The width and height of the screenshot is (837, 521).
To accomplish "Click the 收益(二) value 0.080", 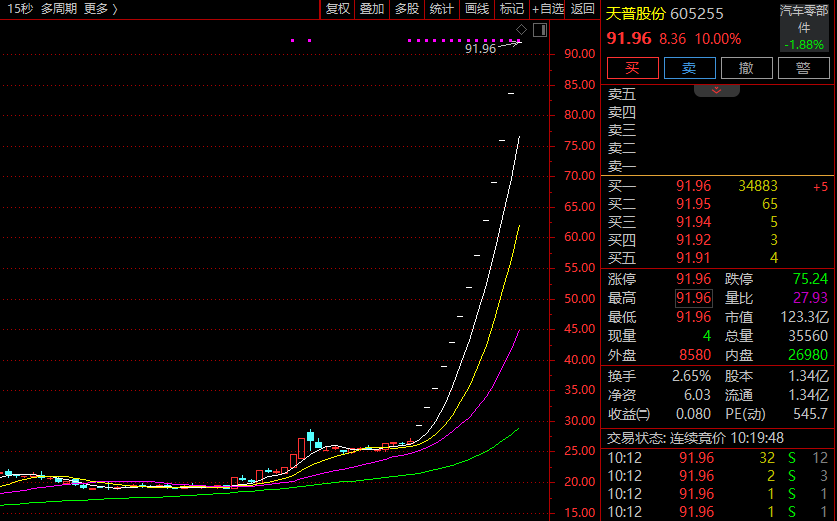I will coord(693,414).
